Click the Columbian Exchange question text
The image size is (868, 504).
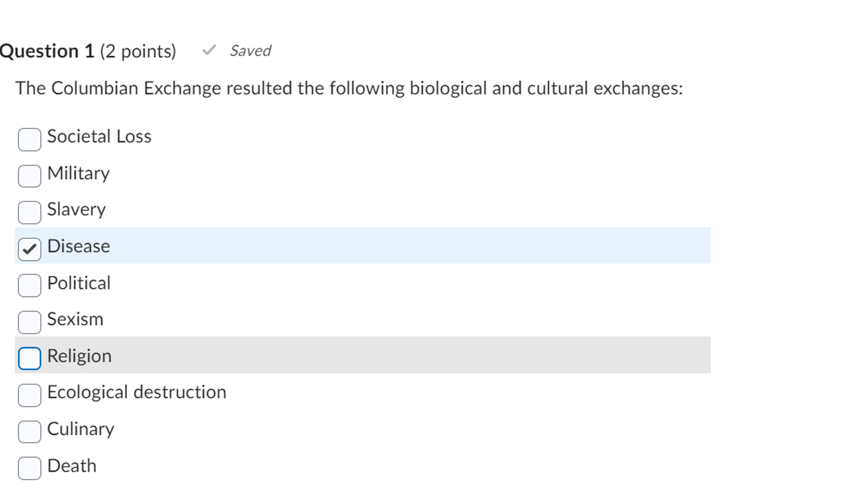tap(348, 88)
